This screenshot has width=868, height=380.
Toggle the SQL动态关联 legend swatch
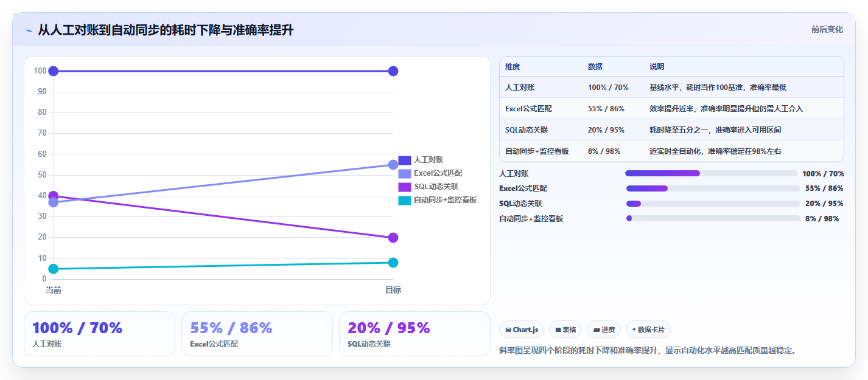click(405, 187)
